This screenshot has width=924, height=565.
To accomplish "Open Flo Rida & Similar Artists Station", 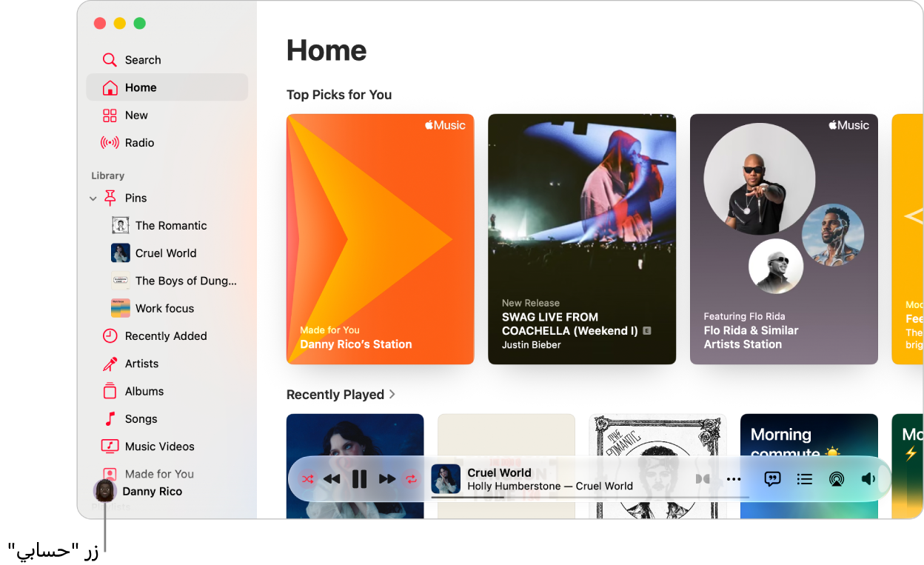I will pos(784,239).
